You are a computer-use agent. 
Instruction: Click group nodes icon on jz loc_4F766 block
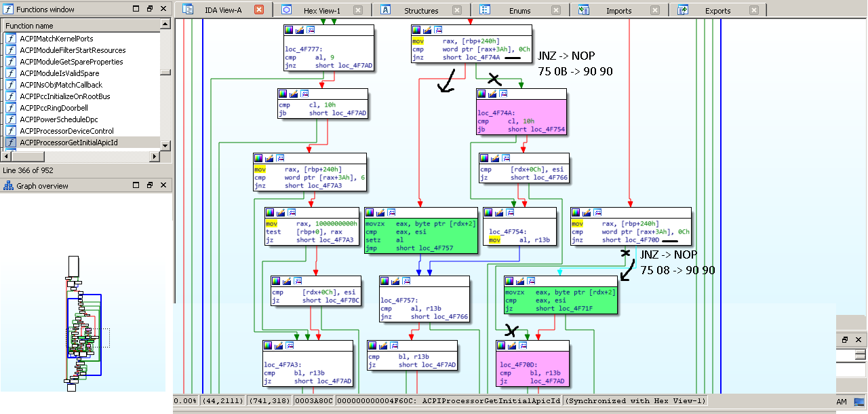pos(505,158)
